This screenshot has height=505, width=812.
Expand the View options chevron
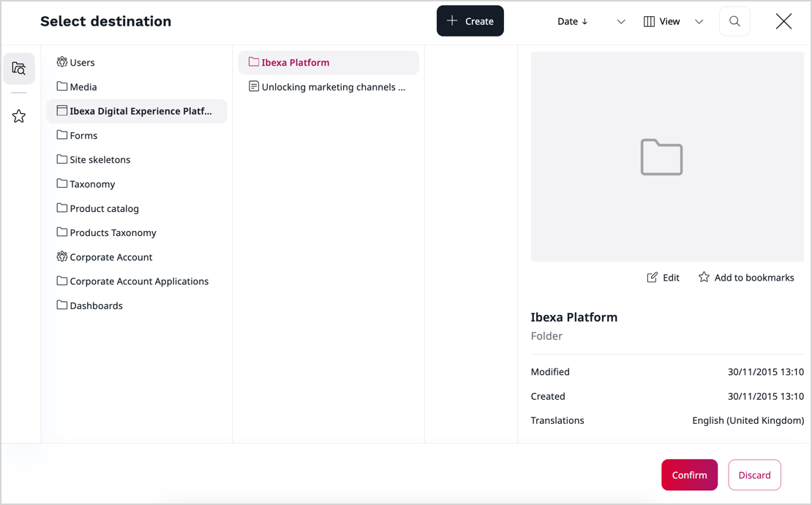(699, 21)
